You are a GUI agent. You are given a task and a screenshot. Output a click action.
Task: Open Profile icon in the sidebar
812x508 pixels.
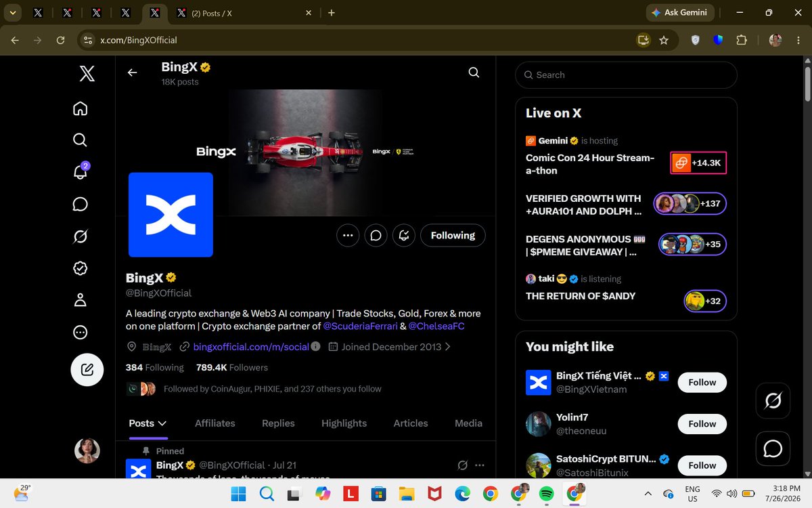click(x=80, y=300)
